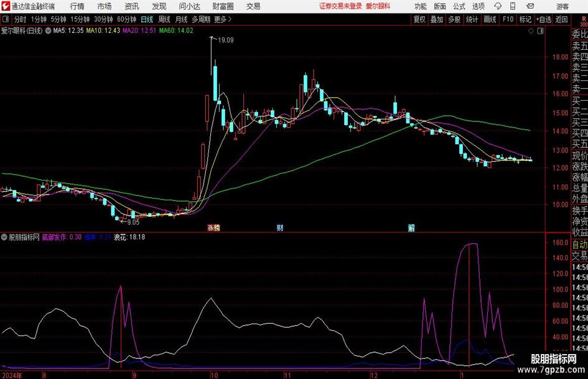Open the 版面 menu

440,6
